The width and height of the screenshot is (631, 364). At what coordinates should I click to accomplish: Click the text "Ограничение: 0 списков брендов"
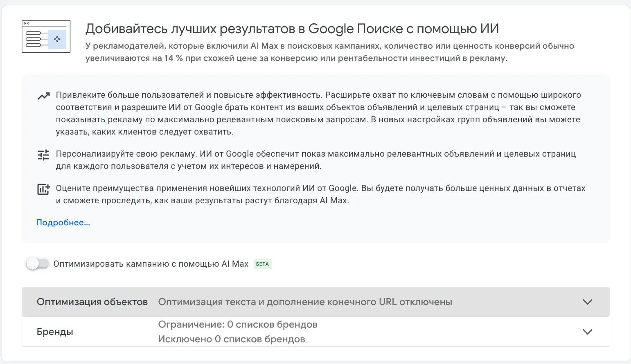[x=238, y=324]
